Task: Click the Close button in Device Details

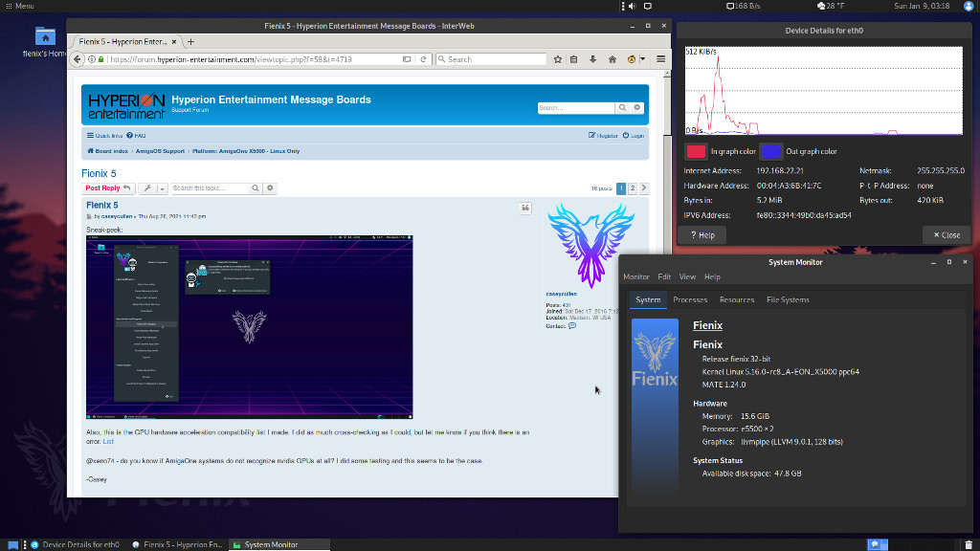Action: coord(947,235)
